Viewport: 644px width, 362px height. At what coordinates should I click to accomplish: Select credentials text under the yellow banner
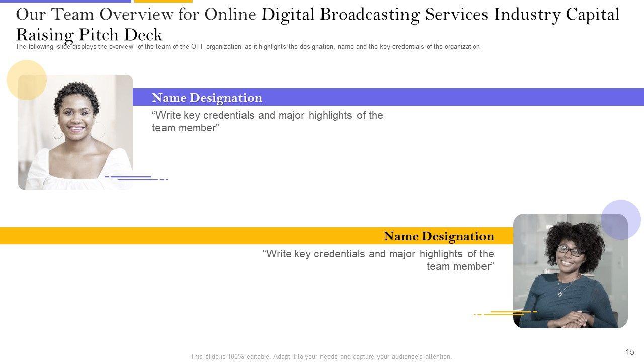[378, 260]
